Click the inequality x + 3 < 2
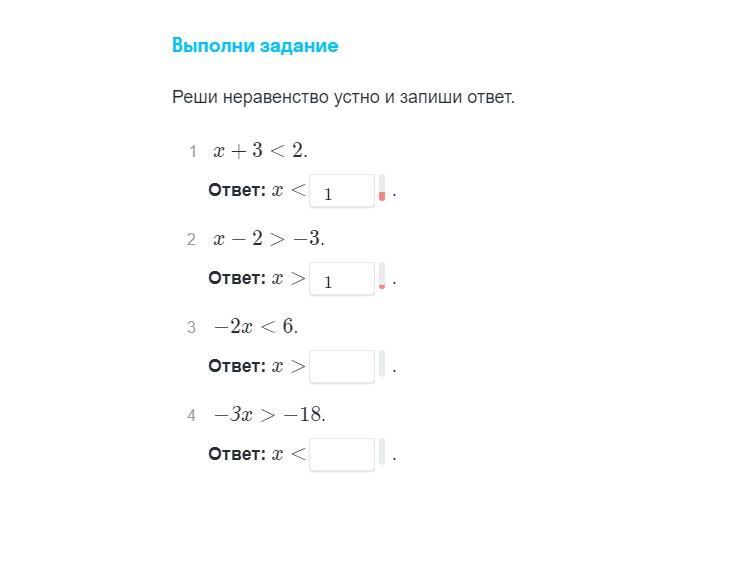Image resolution: width=755 pixels, height=580 pixels. (260, 151)
